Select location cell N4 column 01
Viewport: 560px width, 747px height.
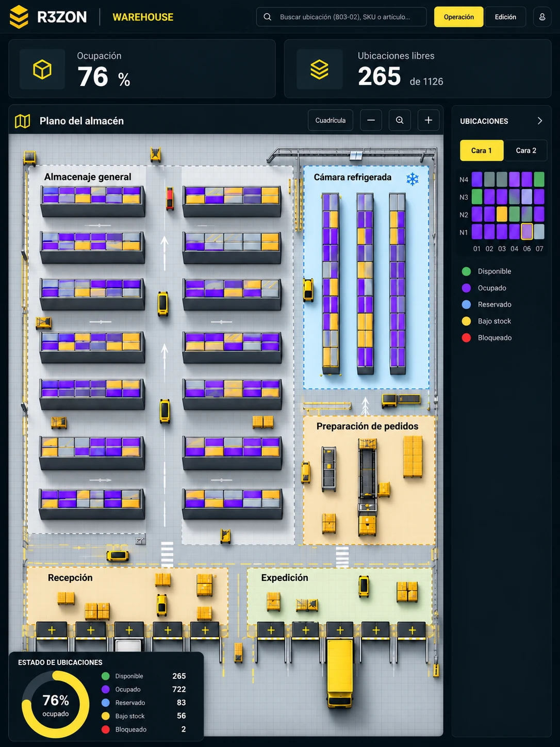point(477,180)
